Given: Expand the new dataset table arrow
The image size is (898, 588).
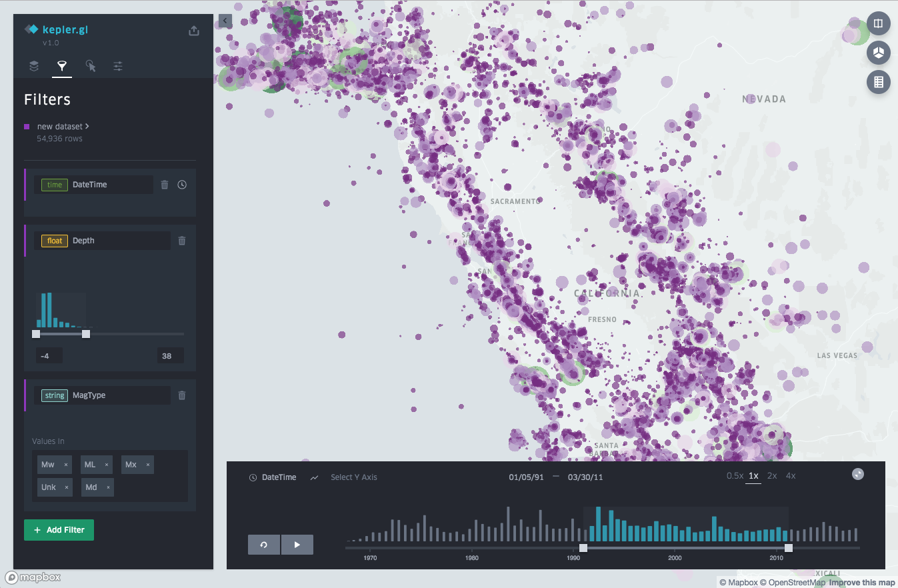Looking at the screenshot, I should point(87,126).
